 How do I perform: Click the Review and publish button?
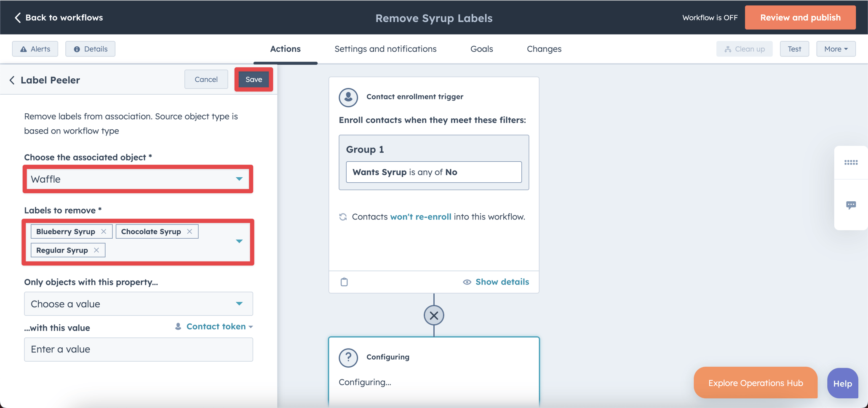click(800, 17)
